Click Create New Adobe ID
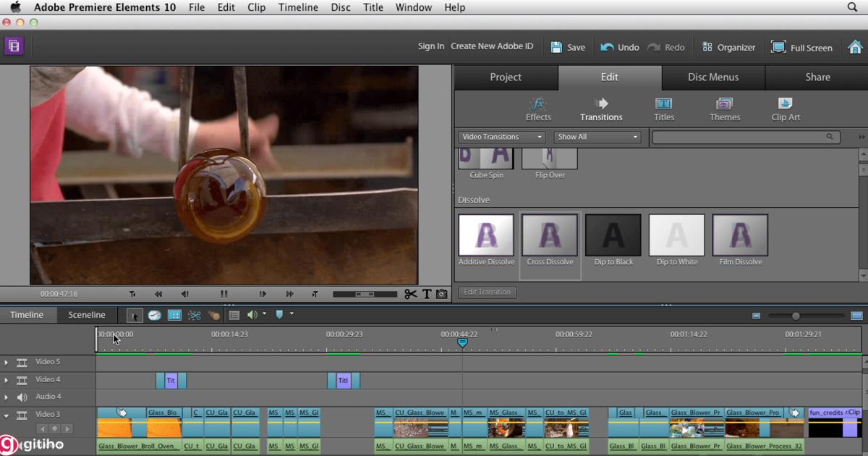This screenshot has width=868, height=456. pyautogui.click(x=493, y=46)
